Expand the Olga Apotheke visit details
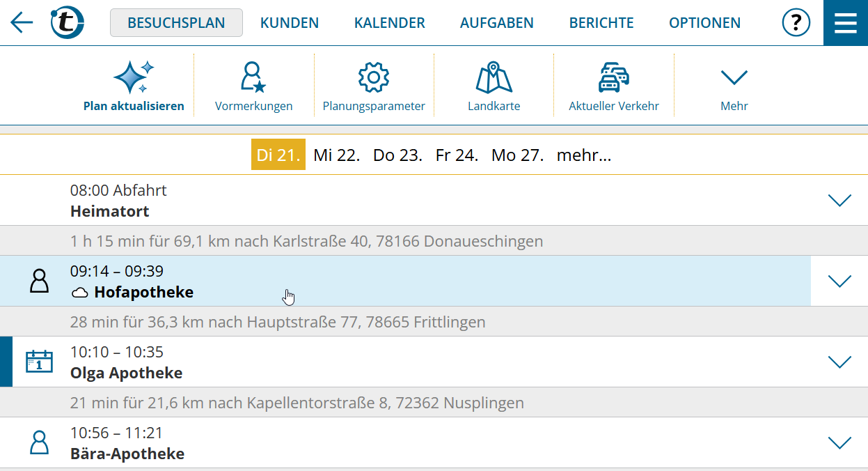868x471 pixels. pos(839,362)
